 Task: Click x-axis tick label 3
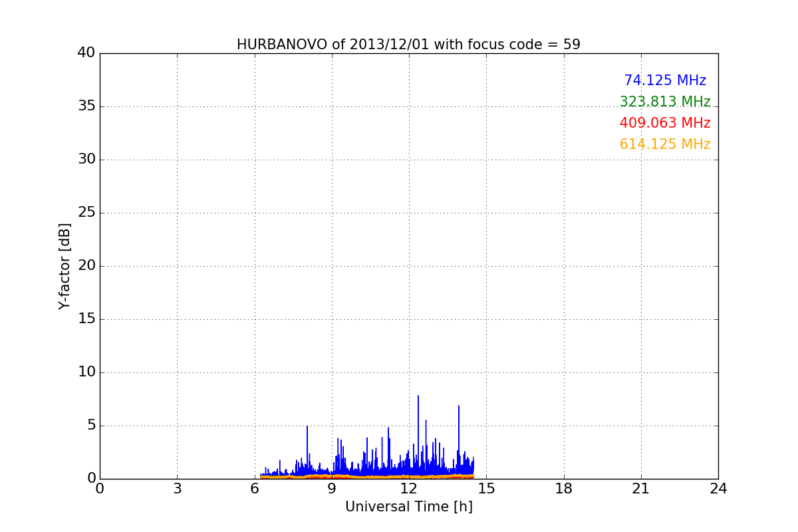[x=177, y=489]
